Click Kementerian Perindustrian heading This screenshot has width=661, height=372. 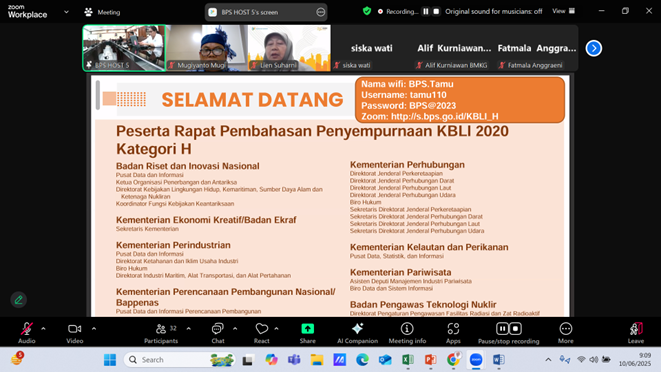coord(173,245)
